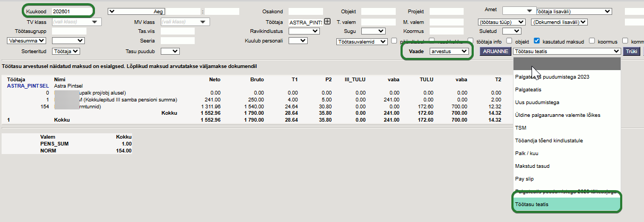Click the Trüki print button
Viewport: 644px width, 222px height.
[631, 51]
